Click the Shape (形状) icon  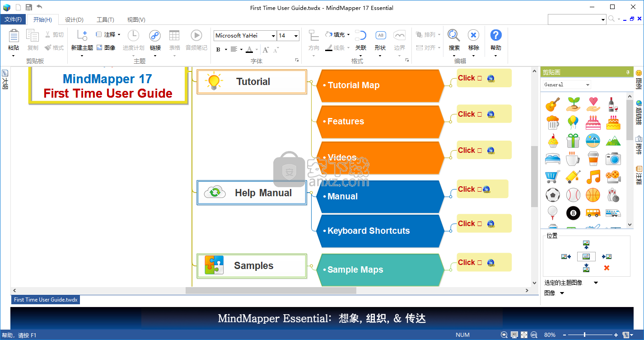click(380, 35)
